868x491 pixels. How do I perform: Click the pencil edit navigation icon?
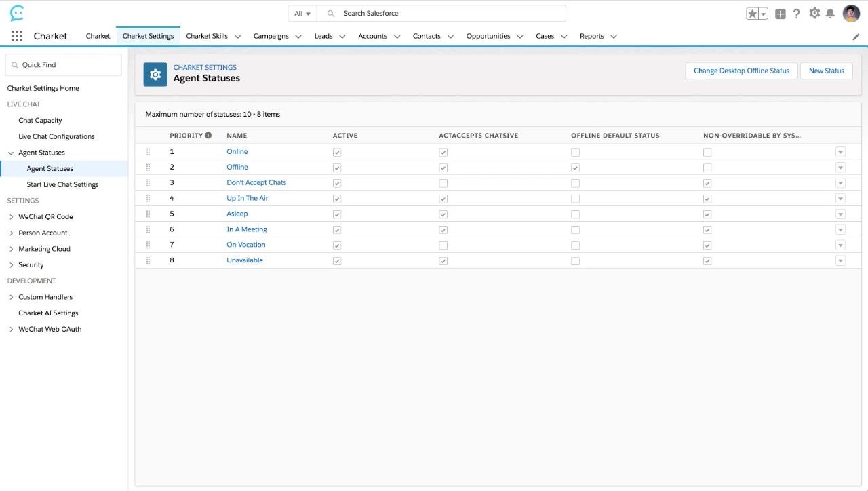point(856,37)
